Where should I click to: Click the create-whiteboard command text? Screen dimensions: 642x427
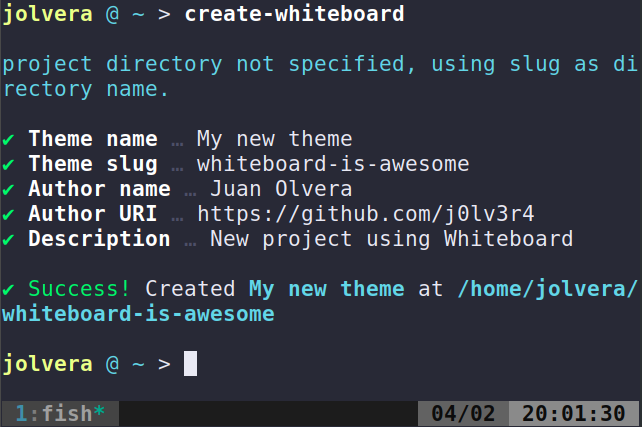click(x=294, y=14)
